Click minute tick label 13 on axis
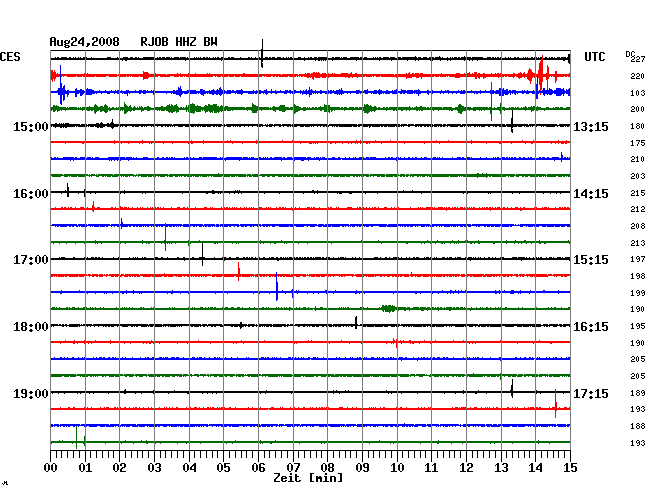This screenshot has height=494, width=650. (501, 467)
